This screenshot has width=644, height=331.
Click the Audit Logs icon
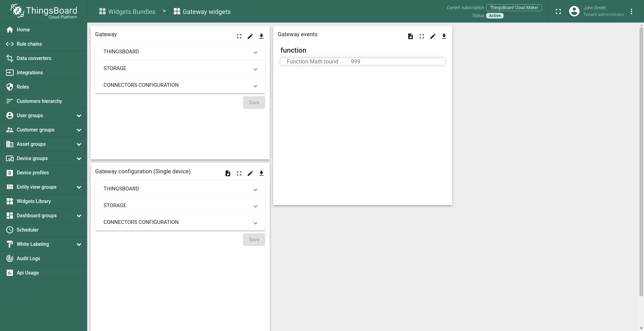click(x=10, y=258)
